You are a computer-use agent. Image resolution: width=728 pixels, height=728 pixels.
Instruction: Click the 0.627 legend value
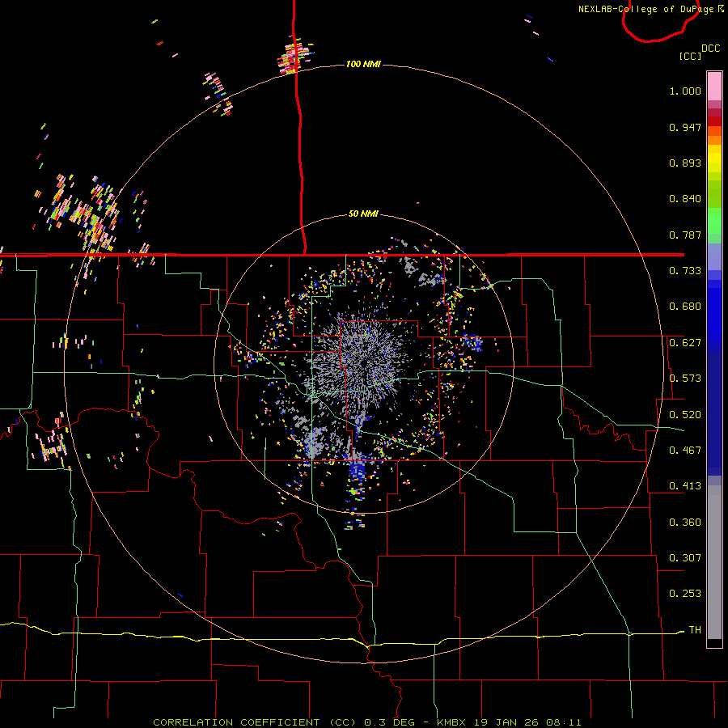[685, 343]
